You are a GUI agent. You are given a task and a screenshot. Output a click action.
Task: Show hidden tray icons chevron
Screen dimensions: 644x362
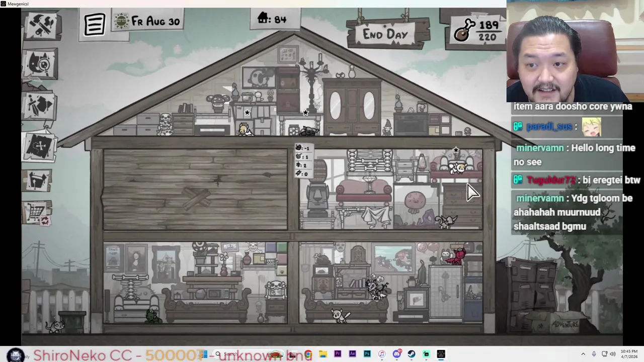[583, 354]
